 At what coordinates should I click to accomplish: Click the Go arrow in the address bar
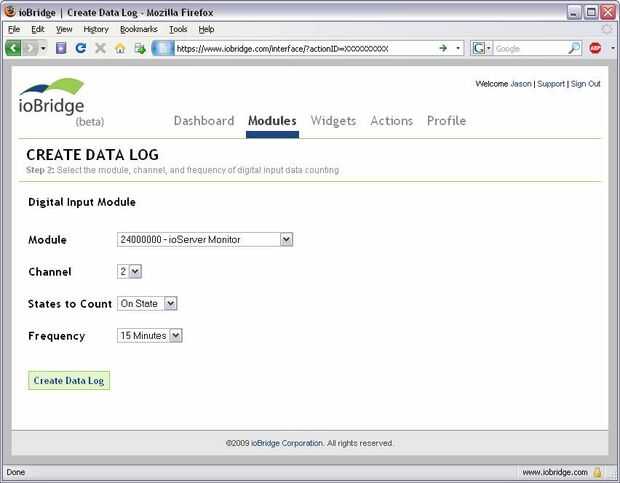(x=443, y=48)
